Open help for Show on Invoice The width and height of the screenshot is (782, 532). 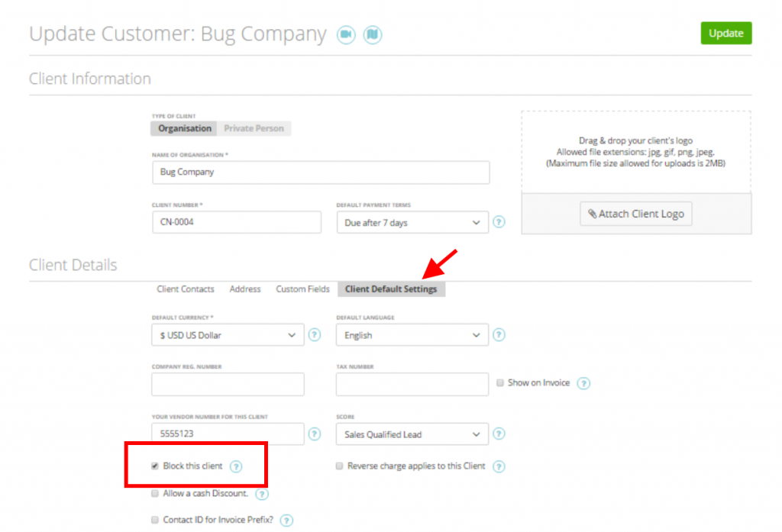point(583,383)
